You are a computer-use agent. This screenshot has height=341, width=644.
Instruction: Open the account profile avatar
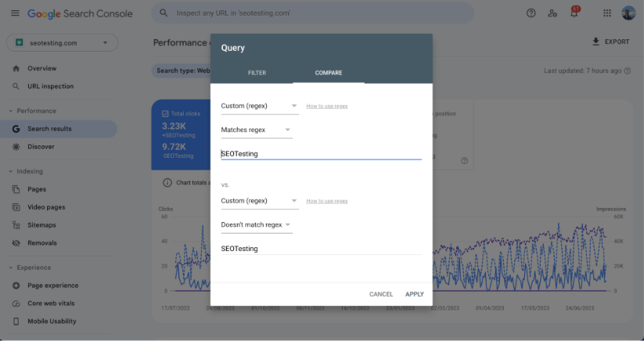tap(628, 13)
